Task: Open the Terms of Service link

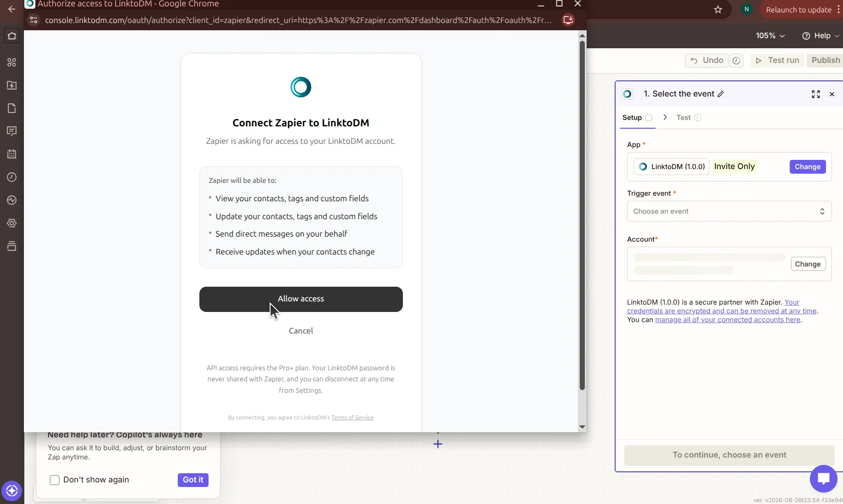Action: [x=352, y=418]
